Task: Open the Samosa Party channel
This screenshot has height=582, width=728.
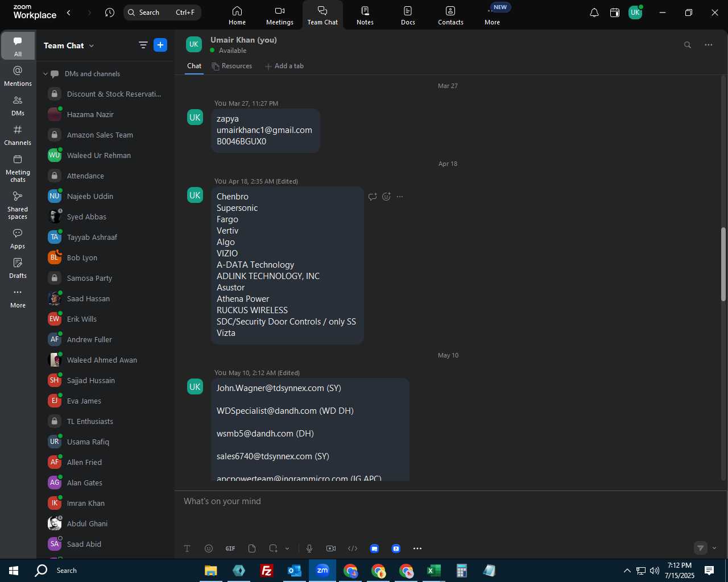Action: [105, 278]
